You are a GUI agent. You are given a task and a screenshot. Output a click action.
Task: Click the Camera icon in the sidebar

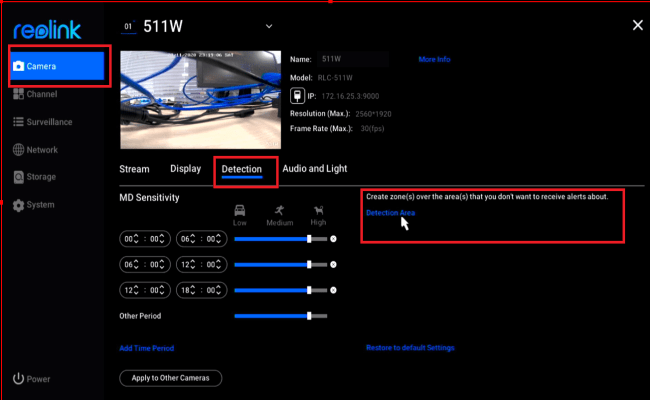point(18,66)
